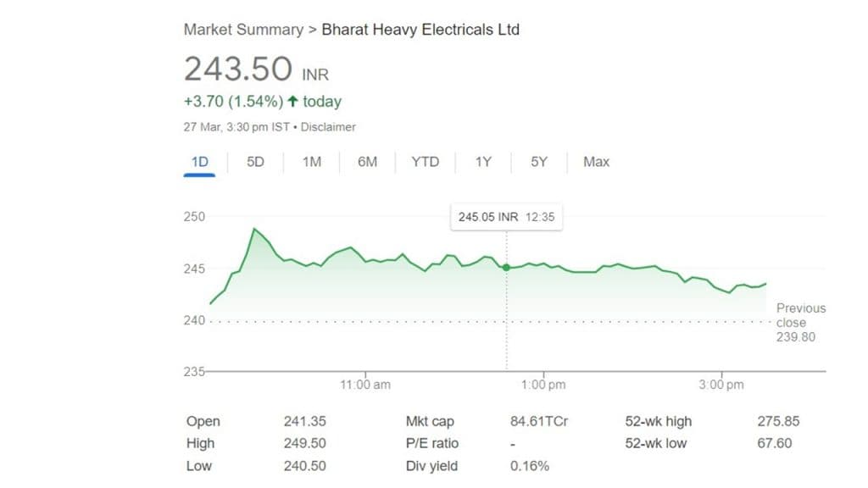
Task: Switch to the 1Y chart tab
Action: coord(483,162)
